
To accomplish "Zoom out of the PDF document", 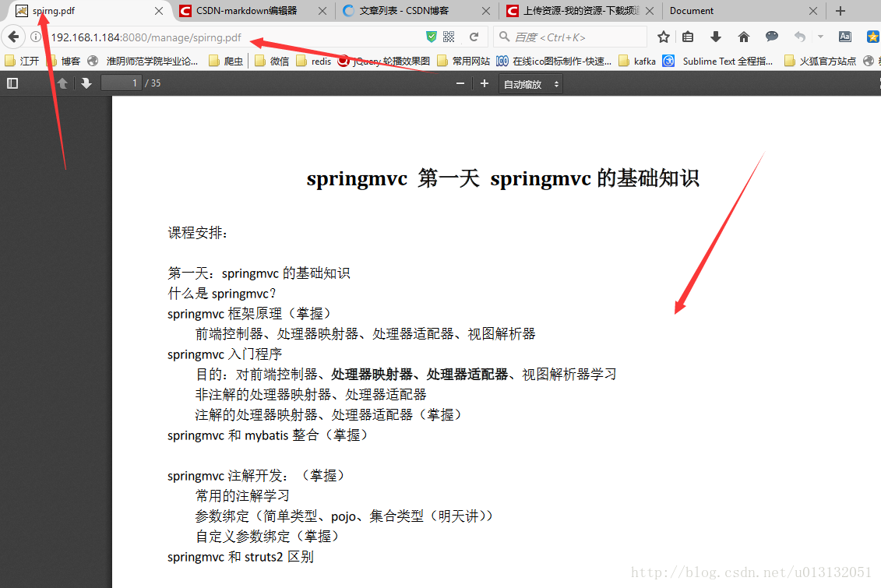I will [x=460, y=83].
